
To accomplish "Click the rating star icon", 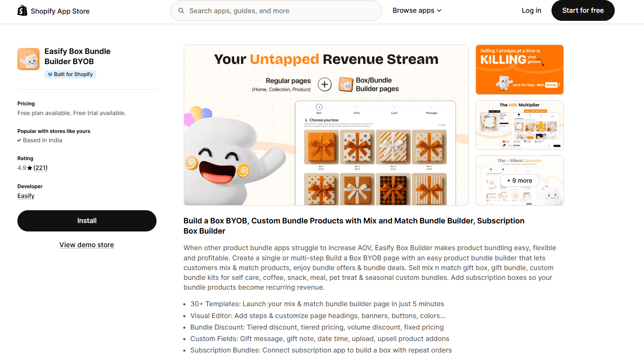I will click(30, 168).
